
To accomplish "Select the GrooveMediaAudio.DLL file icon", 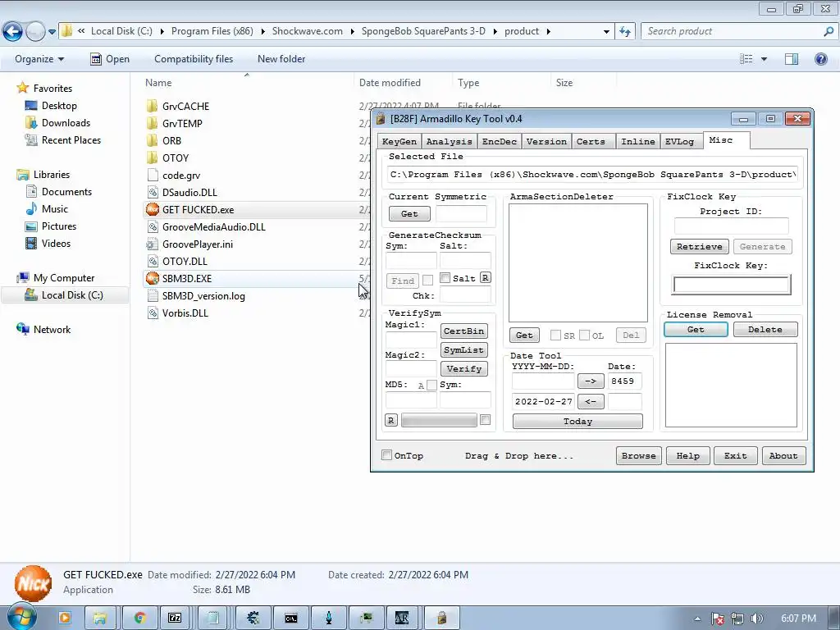I will pyautogui.click(x=153, y=226).
